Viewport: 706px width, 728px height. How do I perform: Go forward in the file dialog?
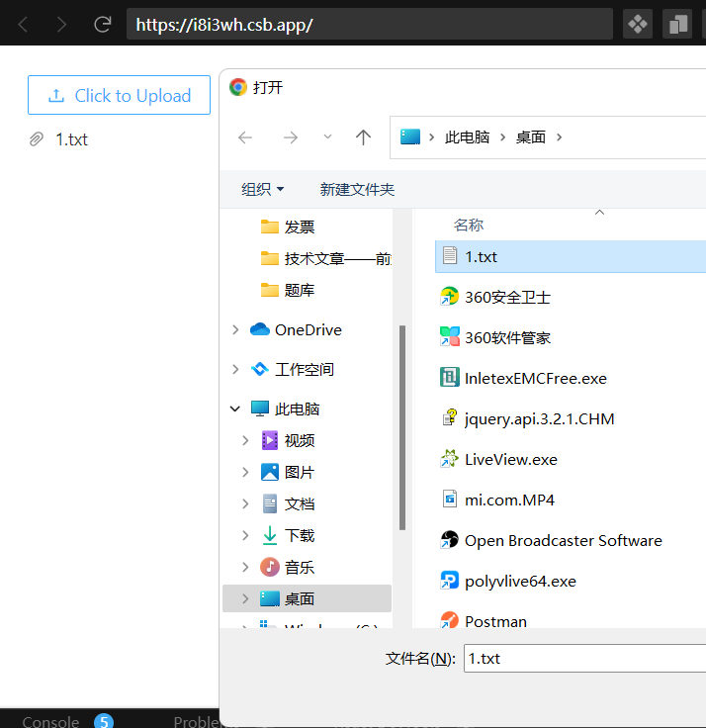coord(291,137)
